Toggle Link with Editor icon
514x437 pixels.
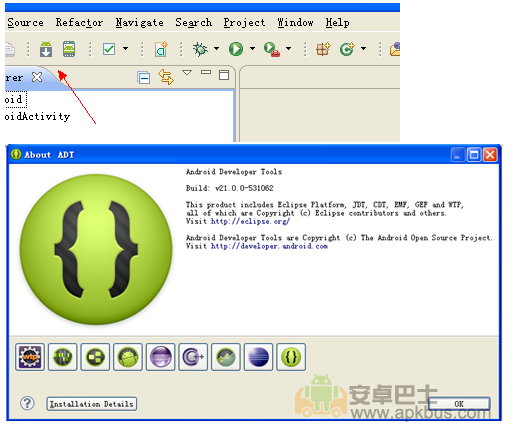(x=166, y=77)
